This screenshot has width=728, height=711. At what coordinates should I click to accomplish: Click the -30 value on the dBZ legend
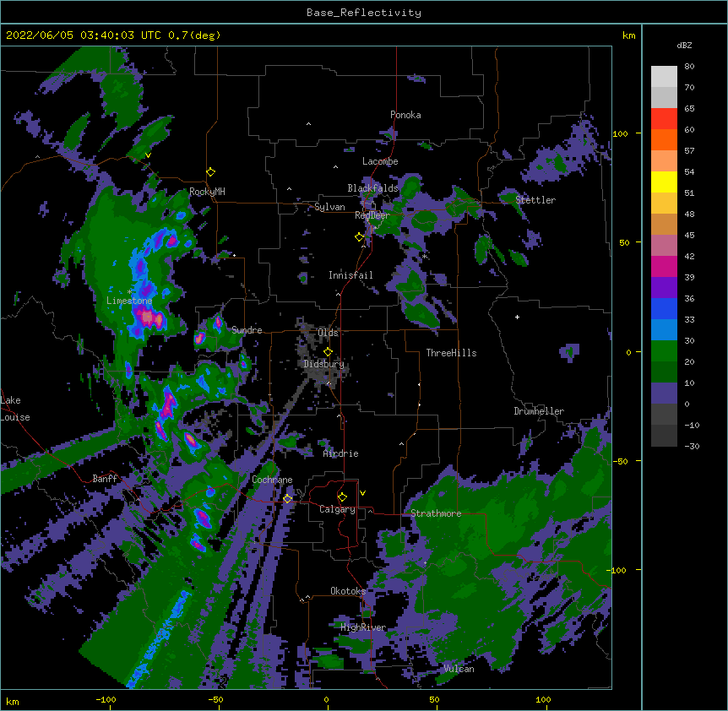click(x=692, y=446)
